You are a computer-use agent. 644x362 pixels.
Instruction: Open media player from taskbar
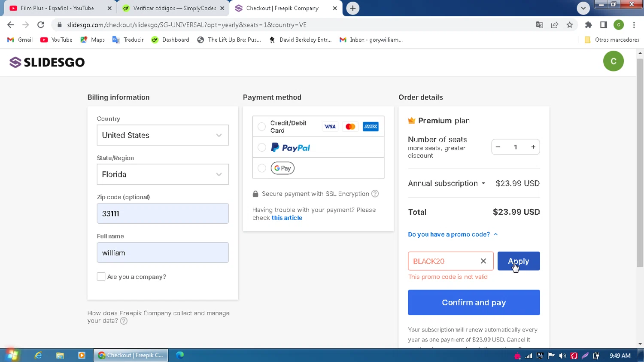click(82, 355)
